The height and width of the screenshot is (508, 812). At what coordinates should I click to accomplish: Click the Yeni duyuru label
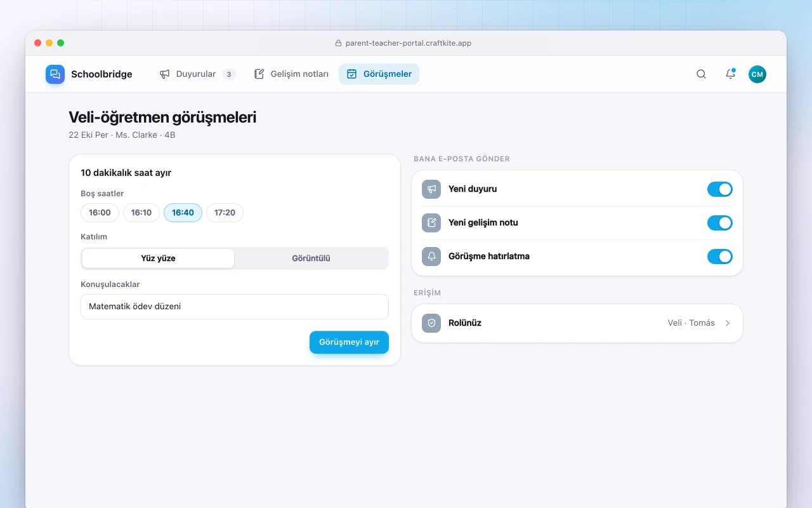click(x=473, y=189)
